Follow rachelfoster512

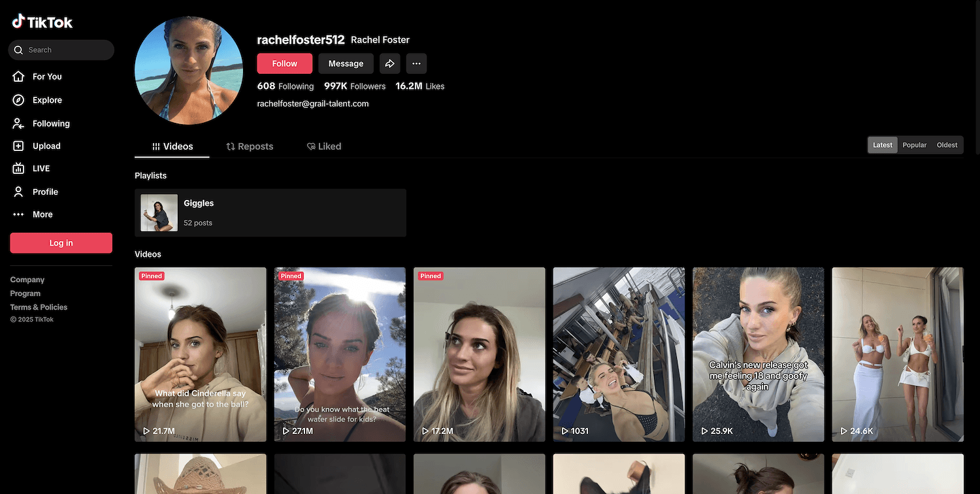pyautogui.click(x=284, y=63)
